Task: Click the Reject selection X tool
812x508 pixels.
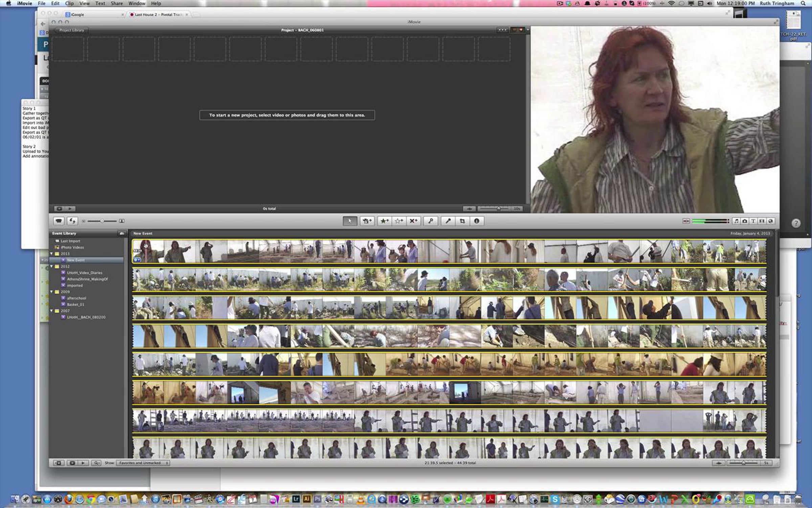Action: pyautogui.click(x=413, y=221)
